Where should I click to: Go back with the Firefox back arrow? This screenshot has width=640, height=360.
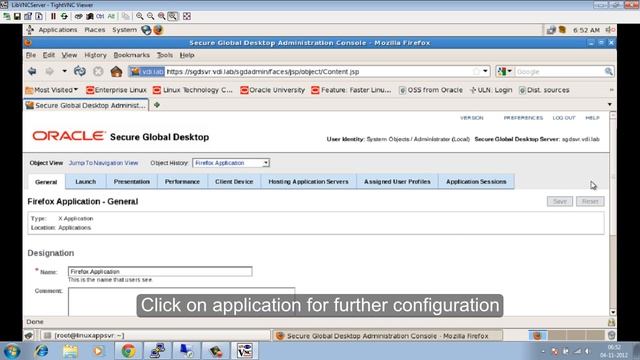[32, 71]
